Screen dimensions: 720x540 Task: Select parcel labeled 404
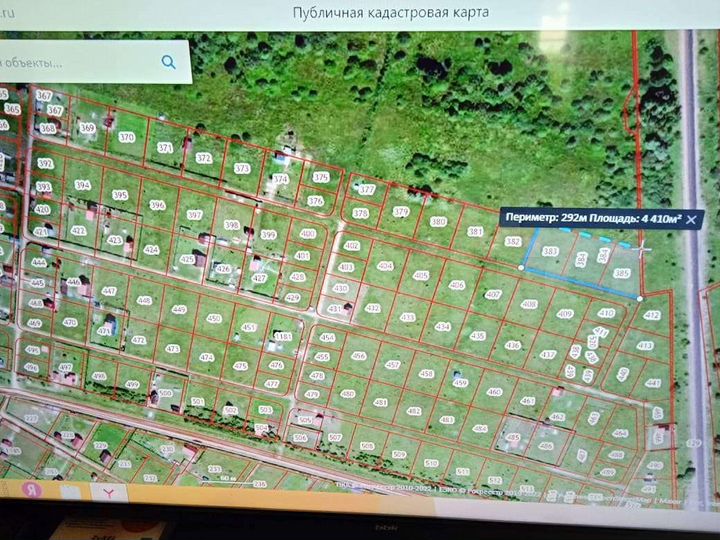[x=384, y=267]
